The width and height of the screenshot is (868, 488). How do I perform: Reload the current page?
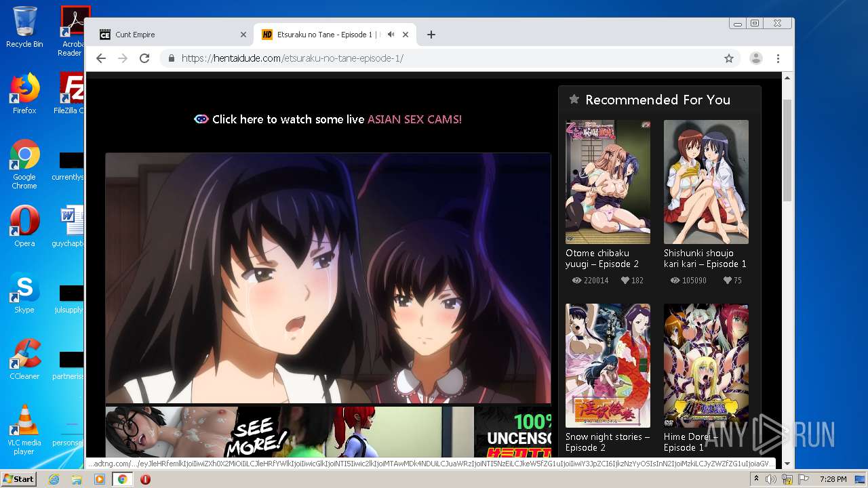tap(144, 58)
